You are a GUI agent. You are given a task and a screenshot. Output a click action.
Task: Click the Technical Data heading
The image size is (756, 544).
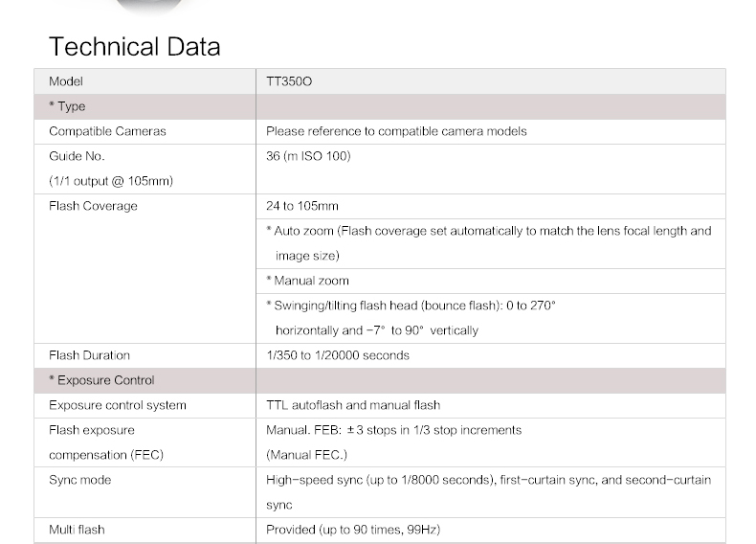(x=134, y=46)
